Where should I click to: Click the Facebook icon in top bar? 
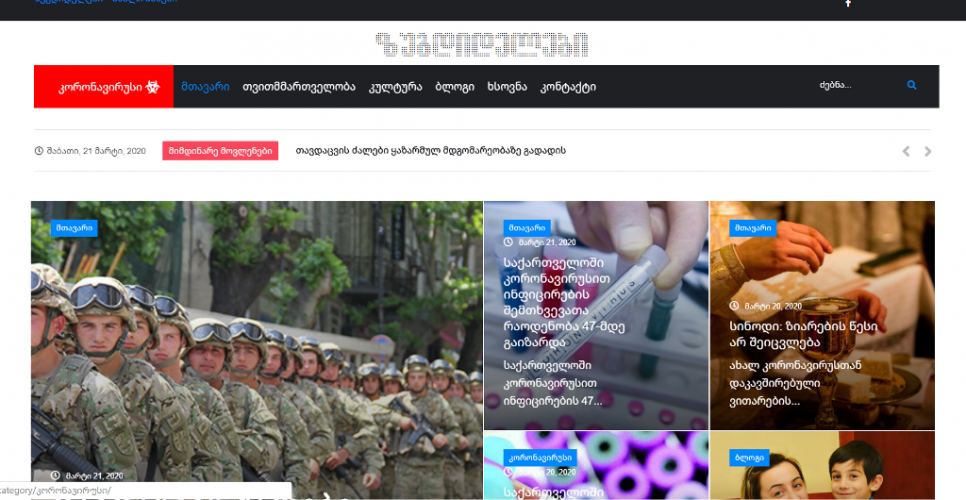click(x=848, y=3)
